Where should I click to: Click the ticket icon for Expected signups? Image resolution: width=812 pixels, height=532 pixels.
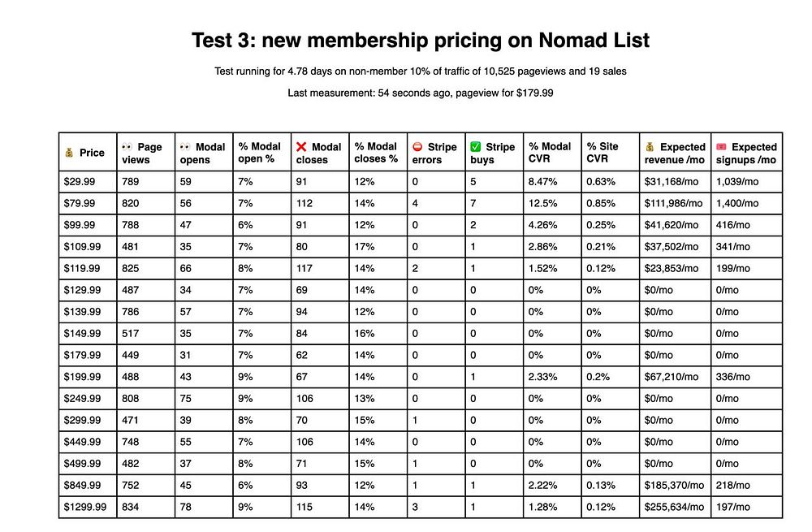pyautogui.click(x=721, y=147)
